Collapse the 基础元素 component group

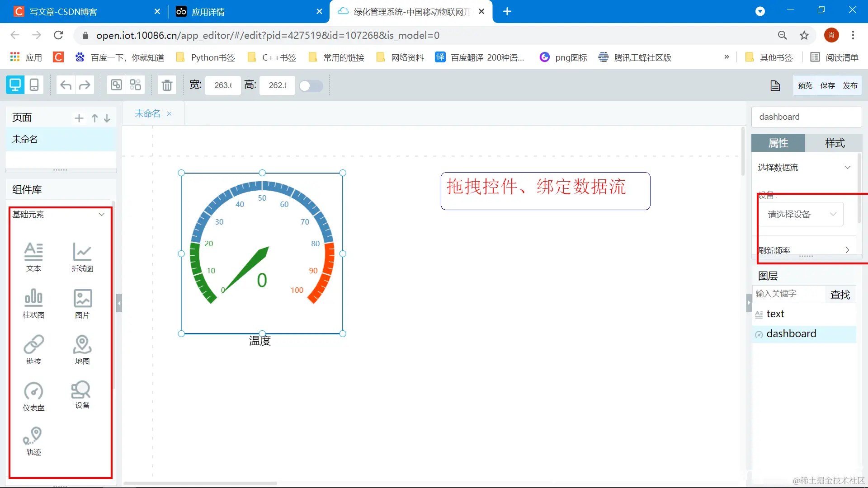tap(102, 215)
